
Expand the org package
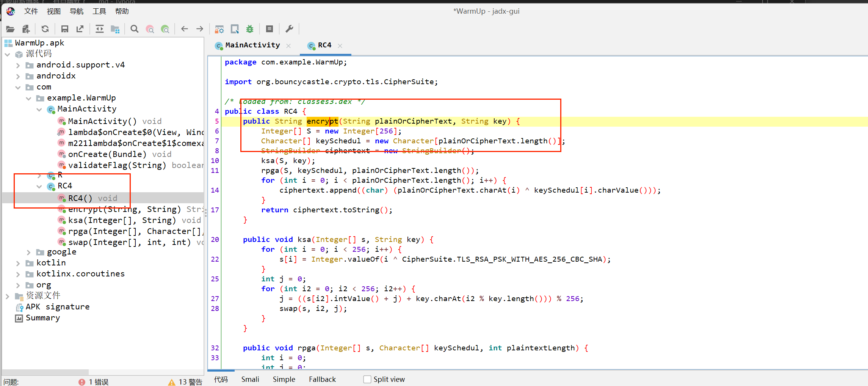[18, 285]
